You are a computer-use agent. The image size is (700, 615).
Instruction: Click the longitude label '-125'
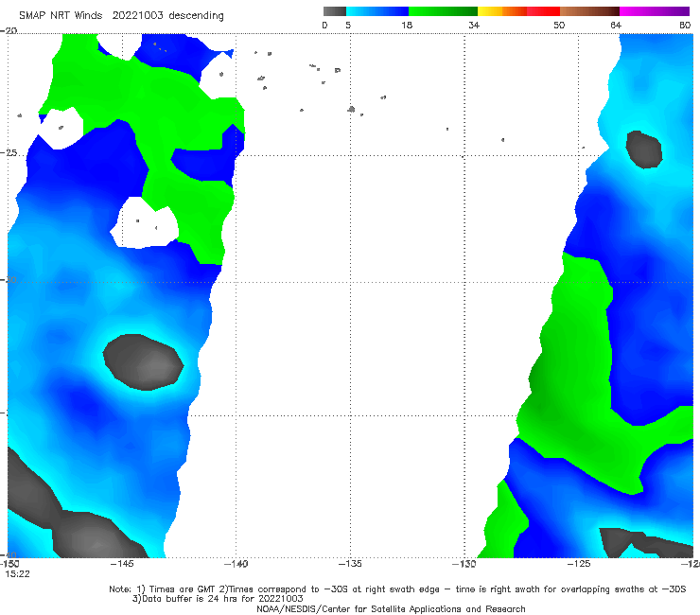pyautogui.click(x=579, y=564)
